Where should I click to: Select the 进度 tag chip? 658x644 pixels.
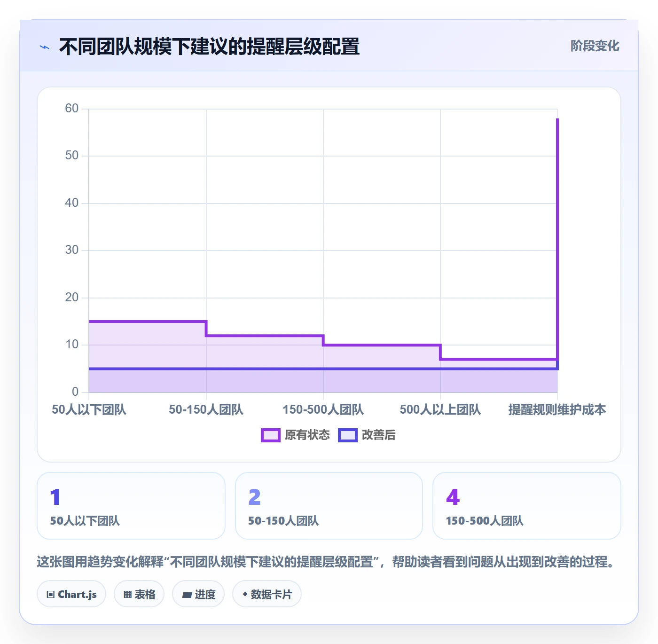coord(198,594)
